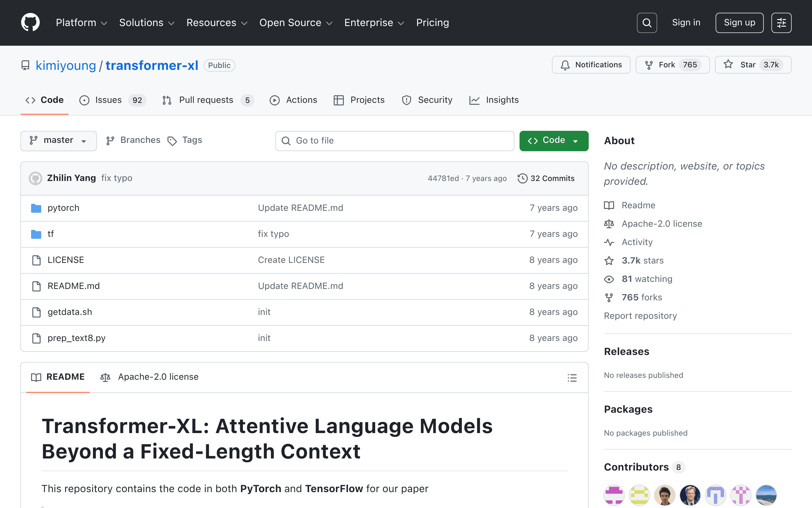Select the README tab in file viewer
The width and height of the screenshot is (812, 508).
(x=58, y=377)
